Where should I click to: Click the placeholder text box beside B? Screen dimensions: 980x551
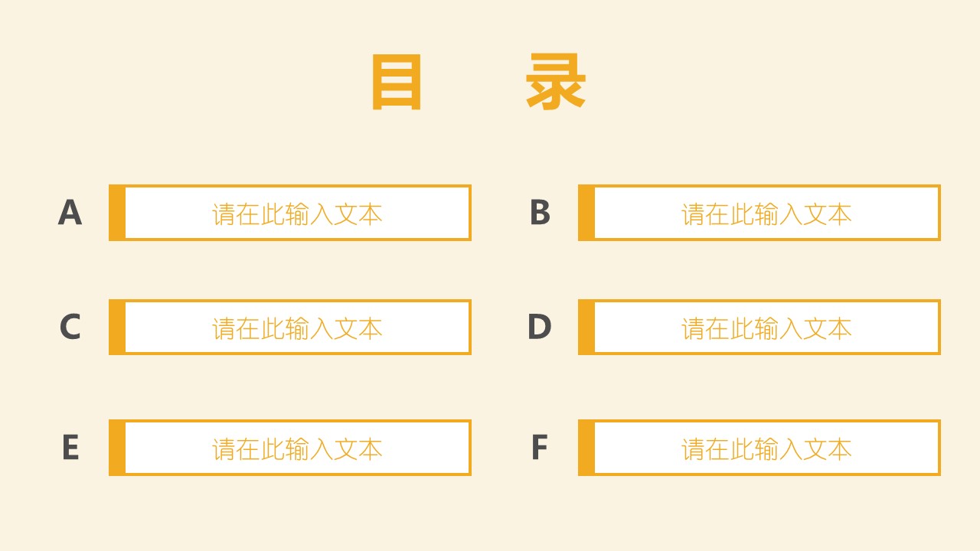click(766, 214)
